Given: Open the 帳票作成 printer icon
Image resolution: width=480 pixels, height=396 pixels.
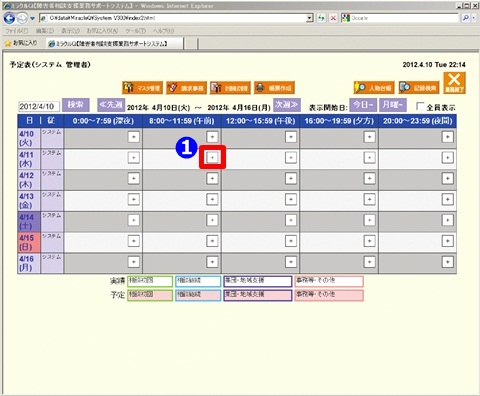Looking at the screenshot, I should click(274, 88).
